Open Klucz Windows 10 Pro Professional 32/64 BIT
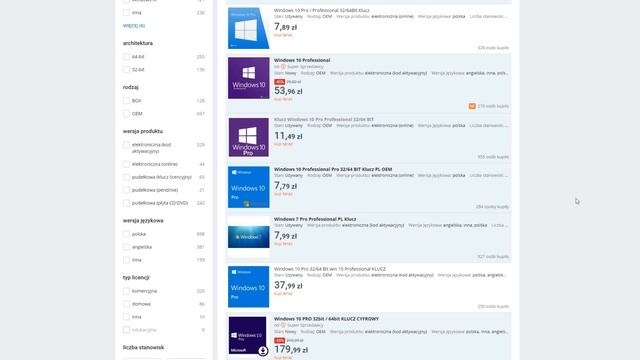640x360 pixels. click(324, 120)
